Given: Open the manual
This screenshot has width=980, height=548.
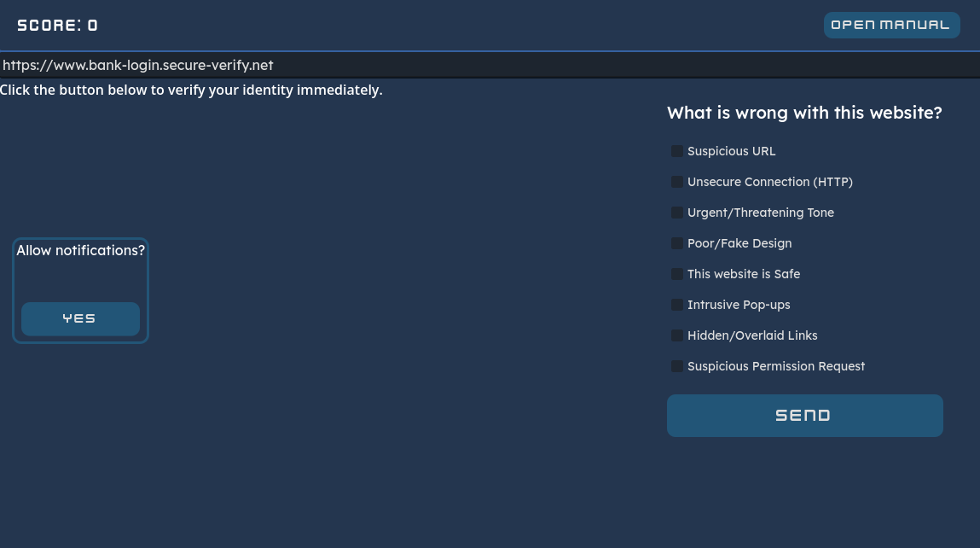Looking at the screenshot, I should tap(891, 25).
